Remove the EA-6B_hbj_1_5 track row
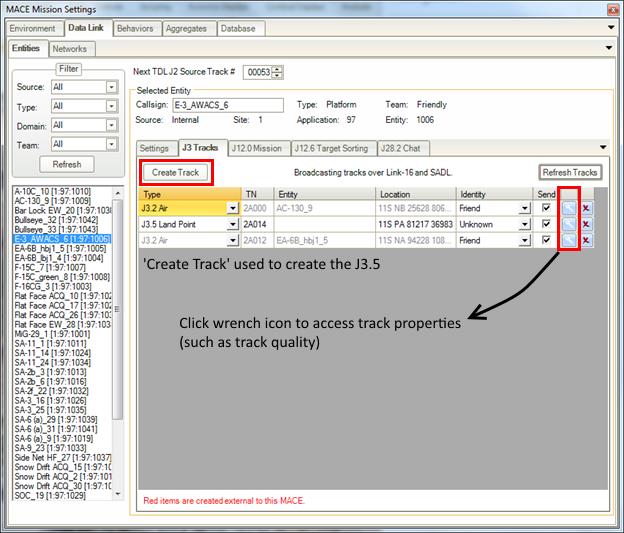This screenshot has height=533, width=624. pos(587,240)
